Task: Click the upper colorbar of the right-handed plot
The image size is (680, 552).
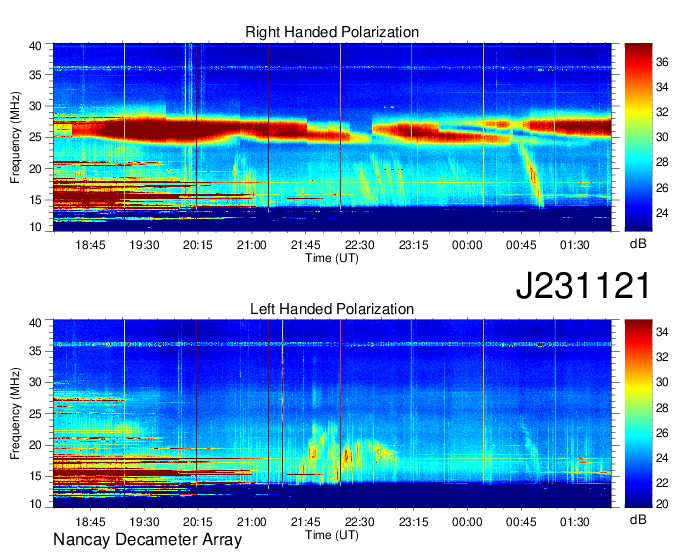Action: (x=638, y=137)
